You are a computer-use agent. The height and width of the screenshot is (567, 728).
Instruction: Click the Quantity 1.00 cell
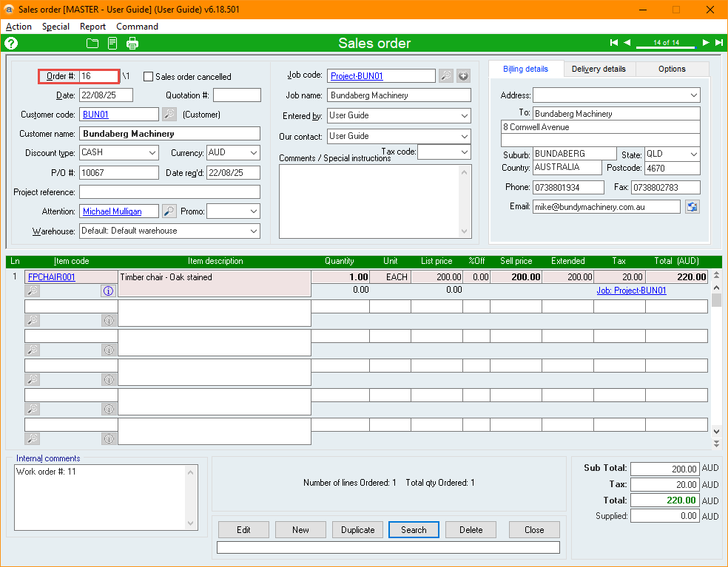pos(340,277)
